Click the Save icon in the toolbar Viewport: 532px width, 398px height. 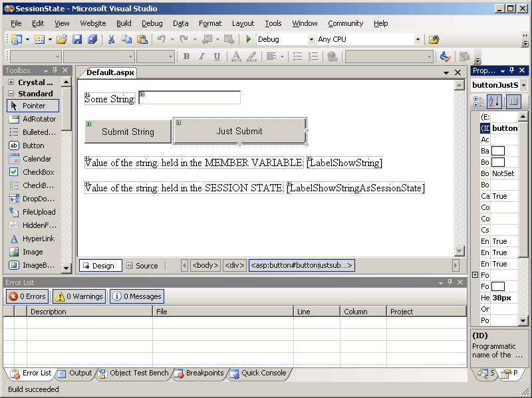coord(77,40)
